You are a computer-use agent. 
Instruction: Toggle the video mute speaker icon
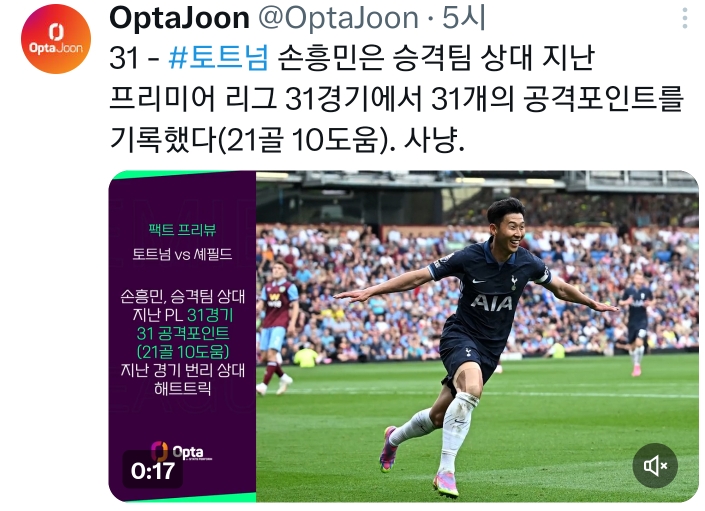(x=655, y=466)
